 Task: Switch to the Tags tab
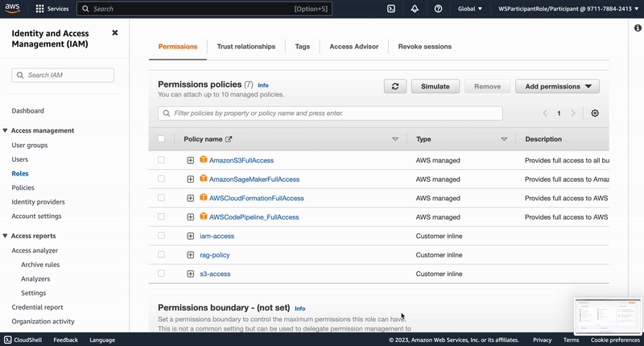(x=303, y=47)
